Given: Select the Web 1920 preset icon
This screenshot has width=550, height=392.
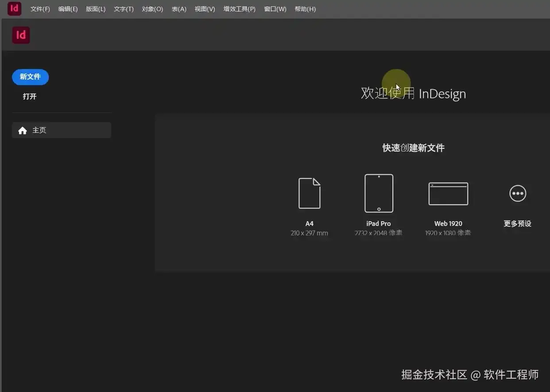Looking at the screenshot, I should coord(448,194).
